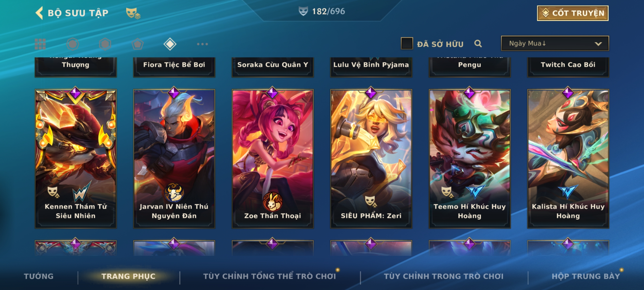Click the Ngày Mua dropdown chevron

pos(598,44)
